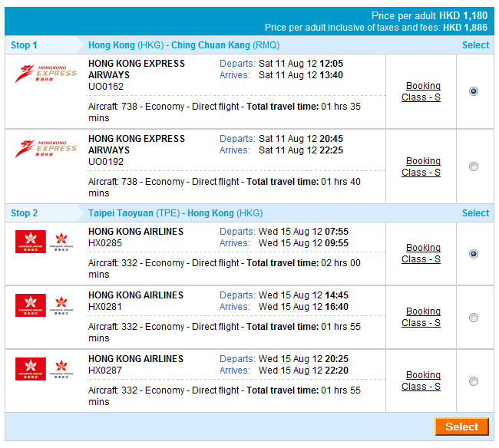Screen dimensions: 499x448
Task: View Booking Class - S for flight HX0285
Action: (421, 254)
